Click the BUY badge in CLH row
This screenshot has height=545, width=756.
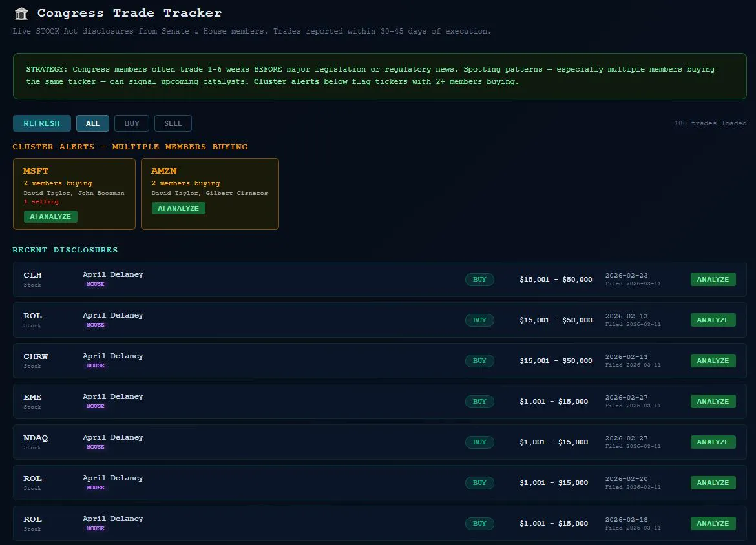[x=479, y=280]
